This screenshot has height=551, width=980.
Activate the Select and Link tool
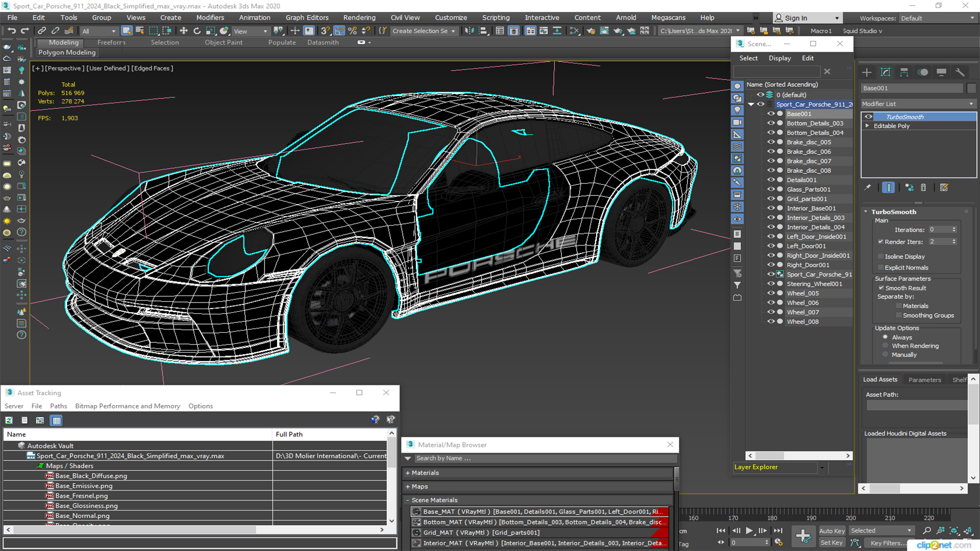[x=42, y=31]
